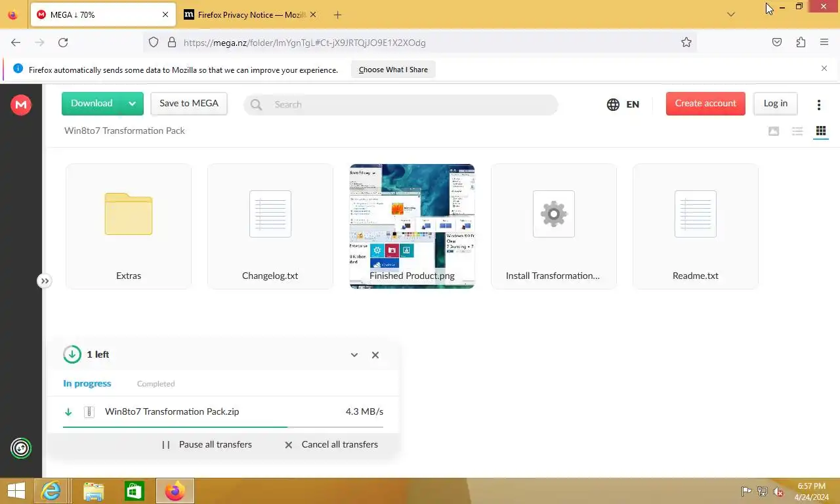This screenshot has width=840, height=504.
Task: Switch to image gallery view icon
Action: (774, 131)
